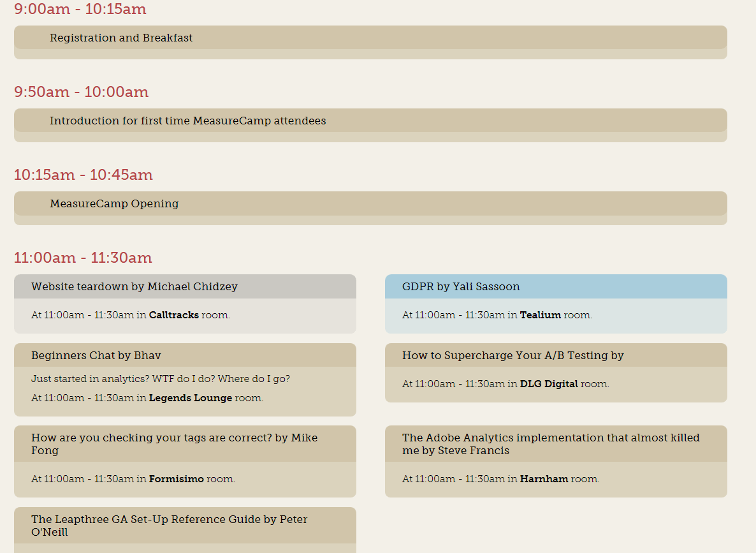Click the Calltracks room name

coord(174,315)
